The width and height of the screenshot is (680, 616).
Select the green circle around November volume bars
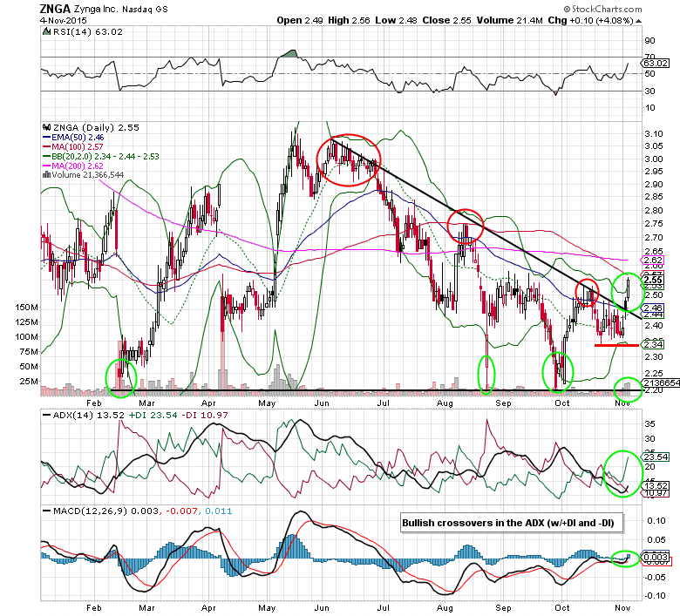tap(625, 387)
